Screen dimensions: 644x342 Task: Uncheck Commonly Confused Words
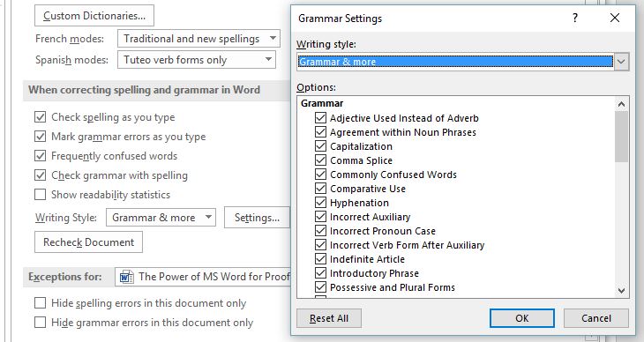coord(320,175)
